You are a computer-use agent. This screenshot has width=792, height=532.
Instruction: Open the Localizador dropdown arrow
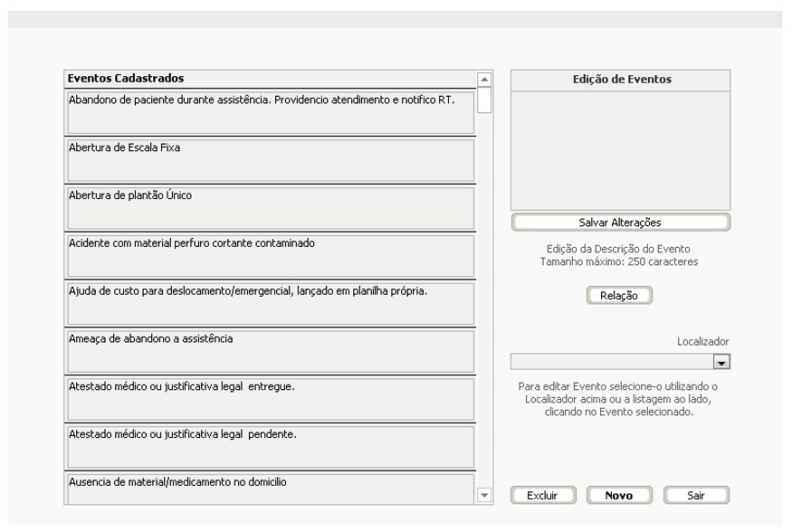click(721, 362)
